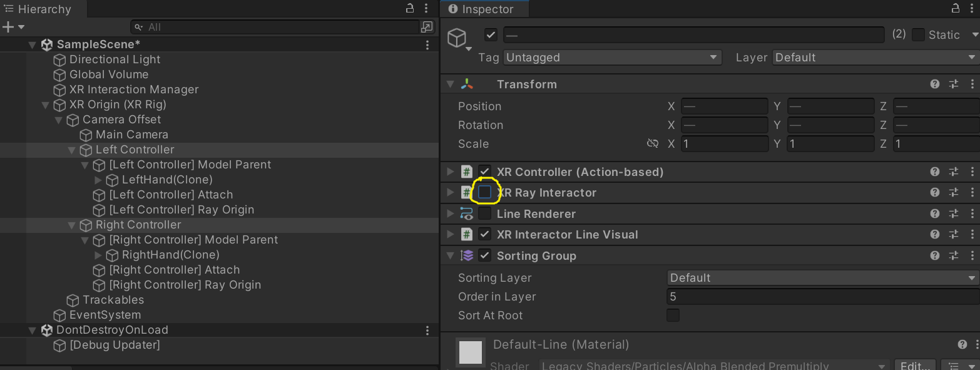The width and height of the screenshot is (980, 370).
Task: Open the Sorting Layer dropdown
Action: pyautogui.click(x=824, y=277)
